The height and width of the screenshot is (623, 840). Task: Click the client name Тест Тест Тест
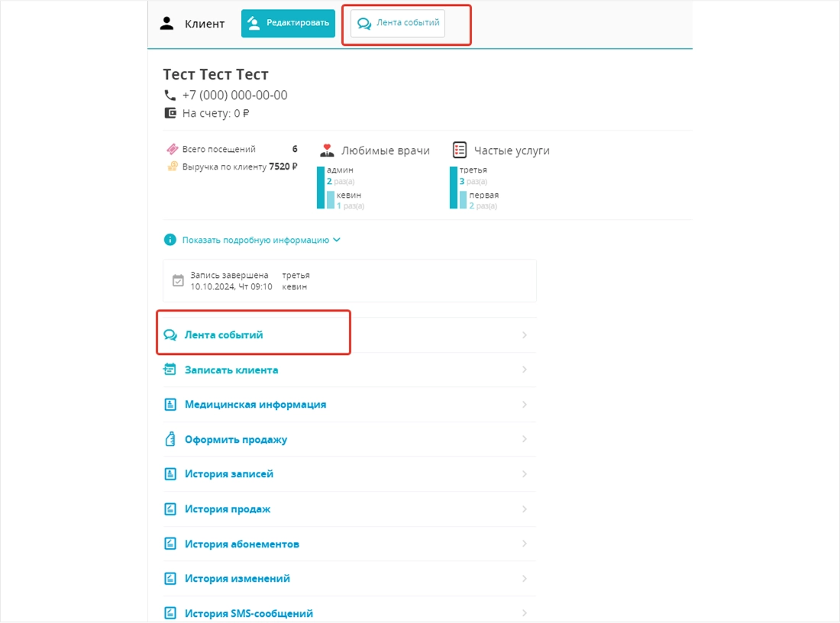(x=215, y=75)
